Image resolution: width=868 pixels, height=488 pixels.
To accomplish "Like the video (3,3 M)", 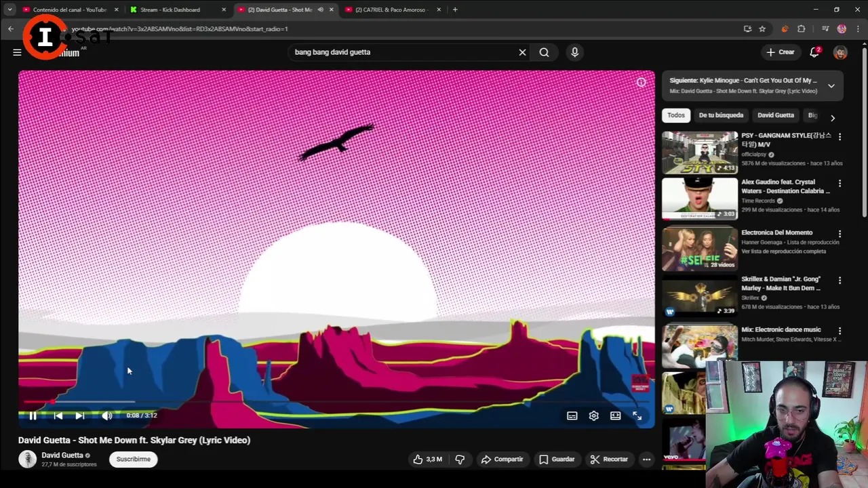I will [x=427, y=460].
